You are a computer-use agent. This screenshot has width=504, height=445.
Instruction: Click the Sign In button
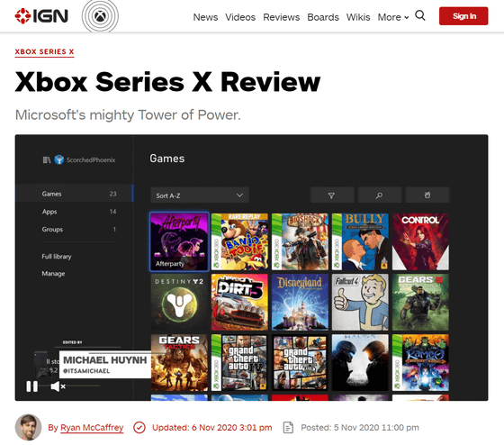[x=463, y=16]
